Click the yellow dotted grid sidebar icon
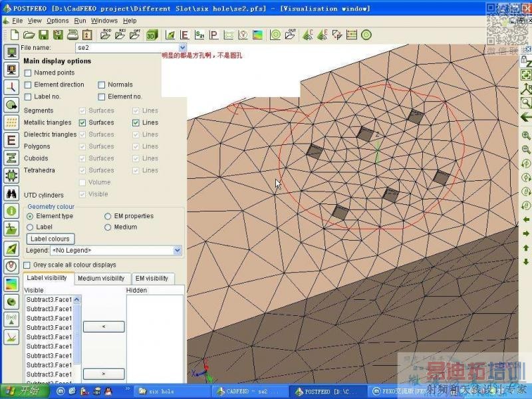 (11, 122)
